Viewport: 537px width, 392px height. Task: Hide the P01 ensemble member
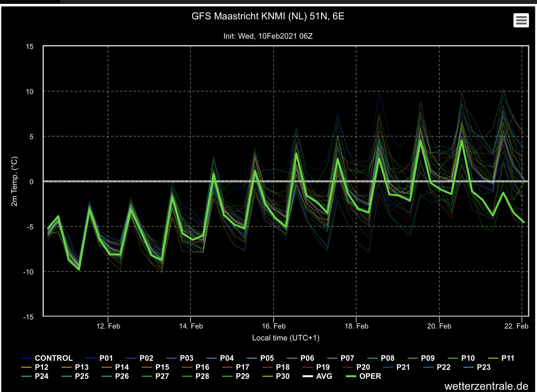[100, 358]
